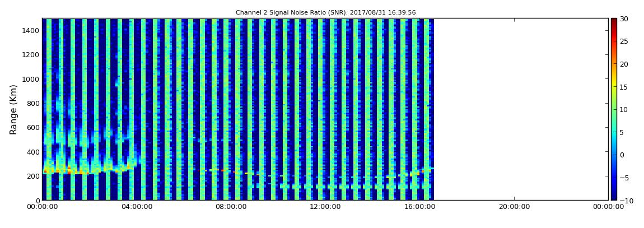Click the 600 range tick label

click(x=33, y=127)
